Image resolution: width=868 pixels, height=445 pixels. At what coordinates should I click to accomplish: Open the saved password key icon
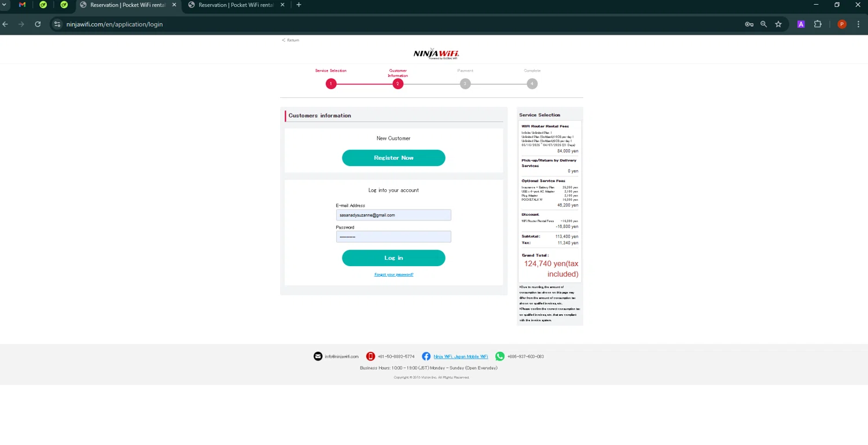pyautogui.click(x=749, y=24)
